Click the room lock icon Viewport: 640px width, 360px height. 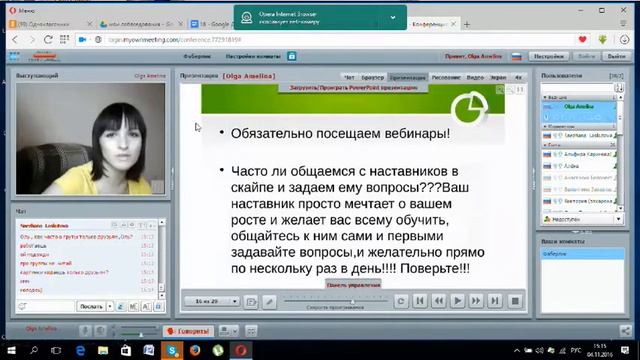(291, 56)
